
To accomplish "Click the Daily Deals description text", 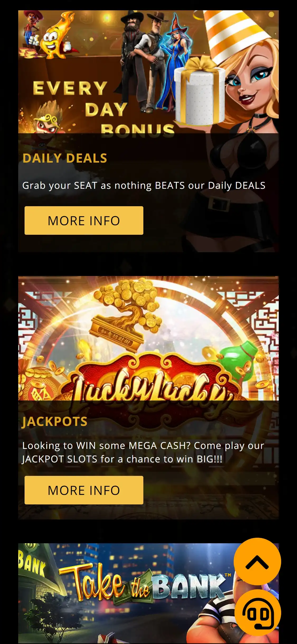I will (x=144, y=186).
